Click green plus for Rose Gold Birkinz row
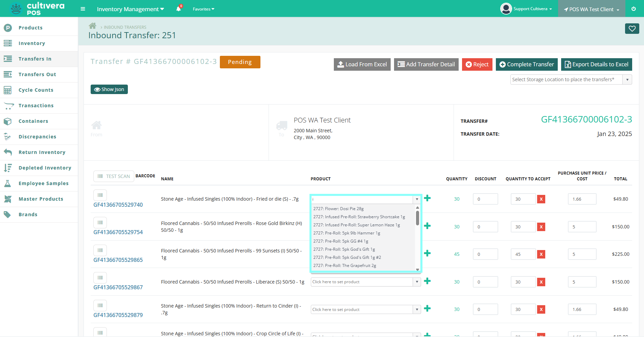 [428, 226]
